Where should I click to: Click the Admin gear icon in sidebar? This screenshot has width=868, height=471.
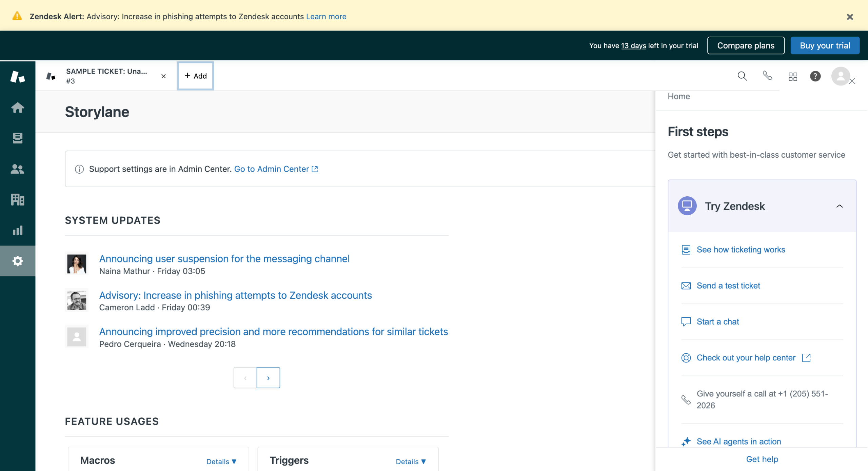(x=18, y=261)
